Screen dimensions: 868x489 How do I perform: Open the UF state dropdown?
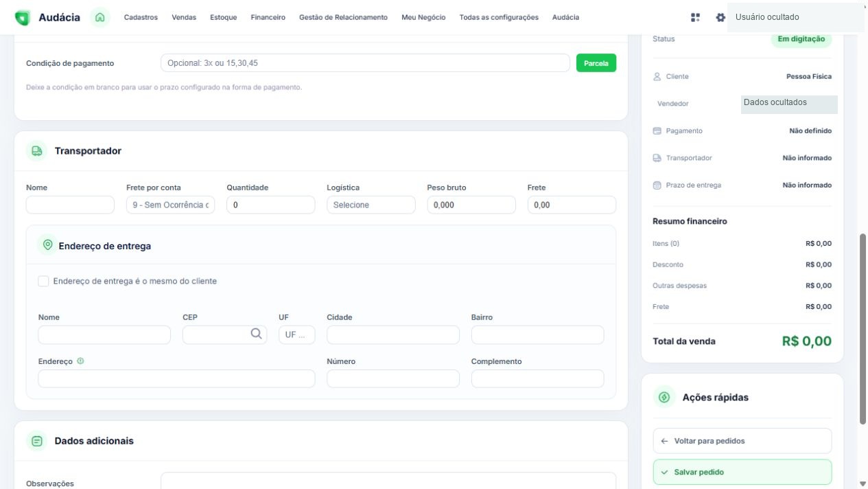tap(297, 334)
